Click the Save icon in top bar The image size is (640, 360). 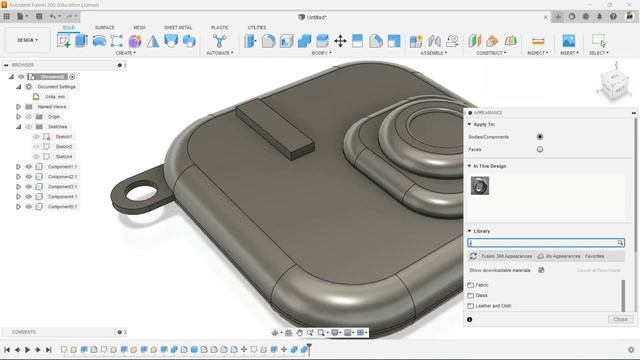[39, 17]
